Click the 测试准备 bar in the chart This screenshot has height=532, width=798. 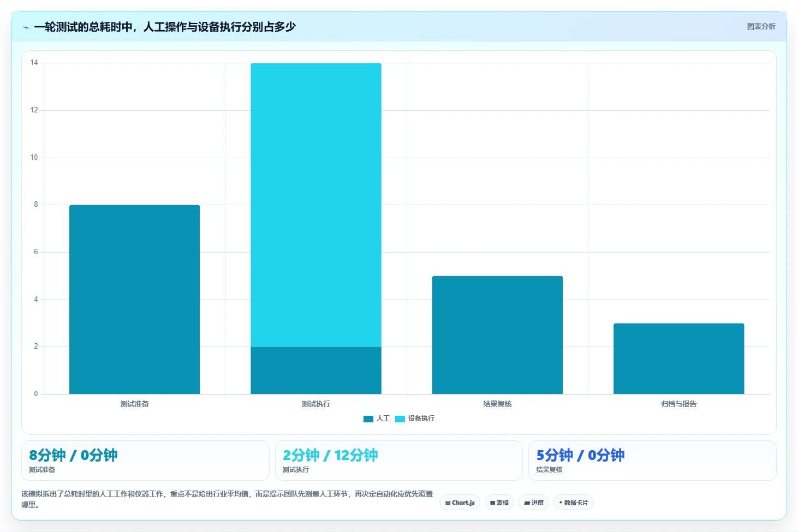[x=134, y=300]
